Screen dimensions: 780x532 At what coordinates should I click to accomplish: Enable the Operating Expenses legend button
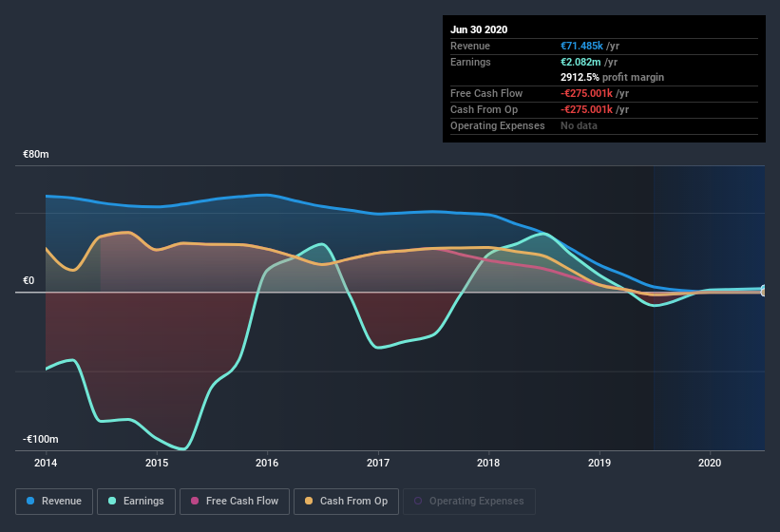coord(469,502)
